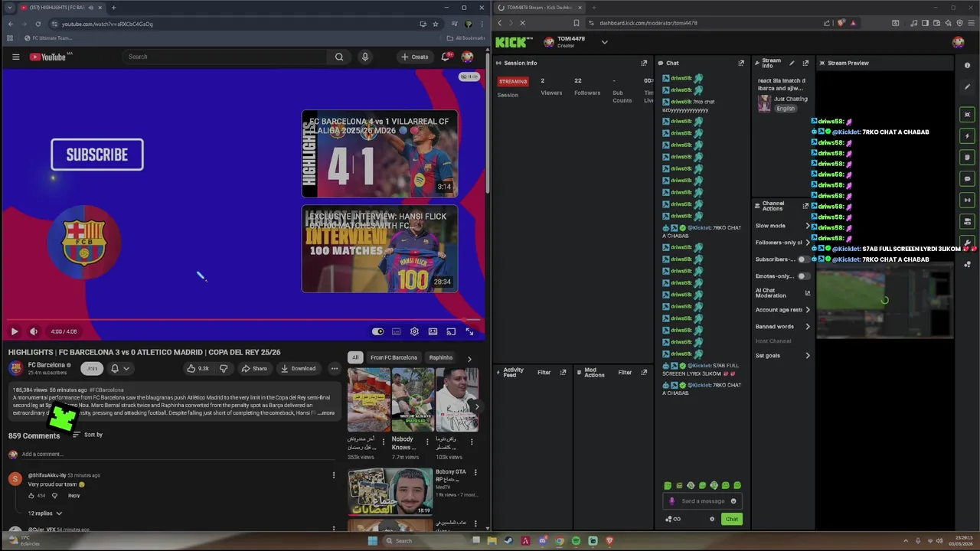Image resolution: width=980 pixels, height=551 pixels.
Task: Click the YouTube search magnifier button
Action: [339, 57]
